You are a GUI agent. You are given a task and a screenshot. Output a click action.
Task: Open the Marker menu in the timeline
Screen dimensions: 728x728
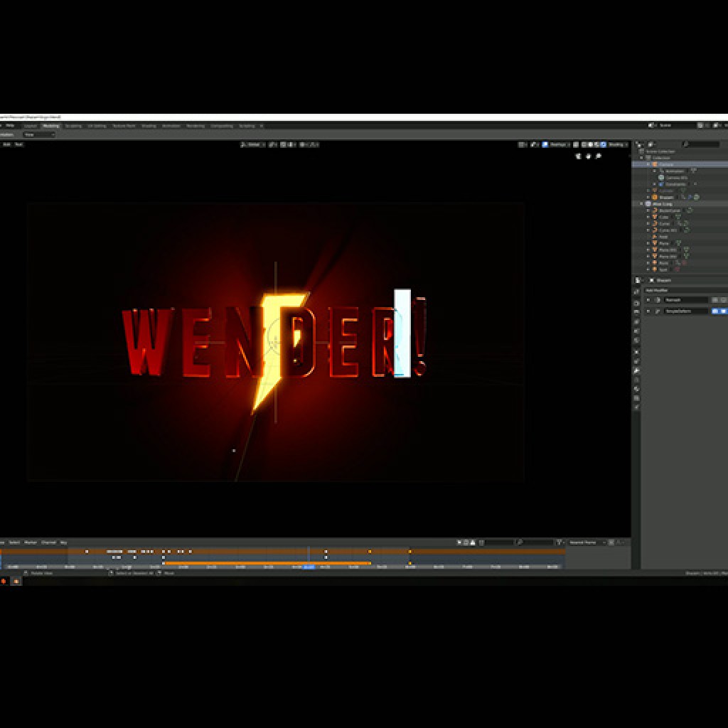click(x=30, y=541)
